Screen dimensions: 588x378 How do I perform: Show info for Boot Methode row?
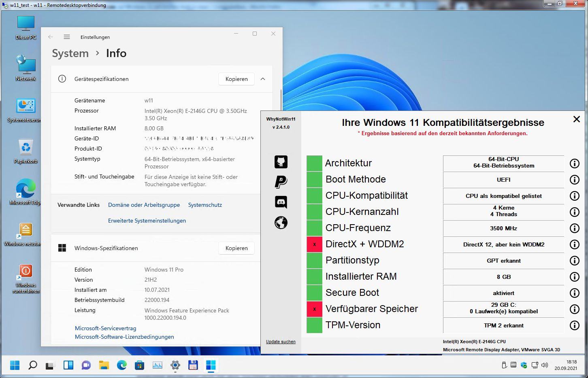pos(574,180)
